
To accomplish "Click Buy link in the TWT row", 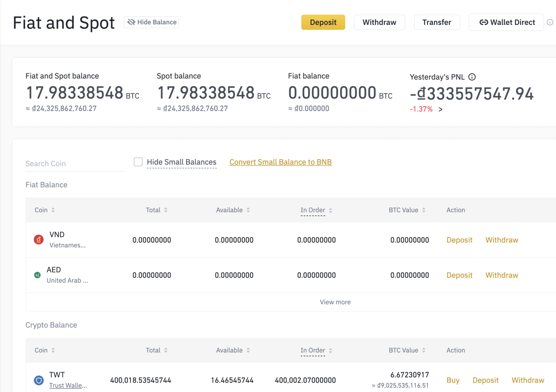I will tap(453, 380).
